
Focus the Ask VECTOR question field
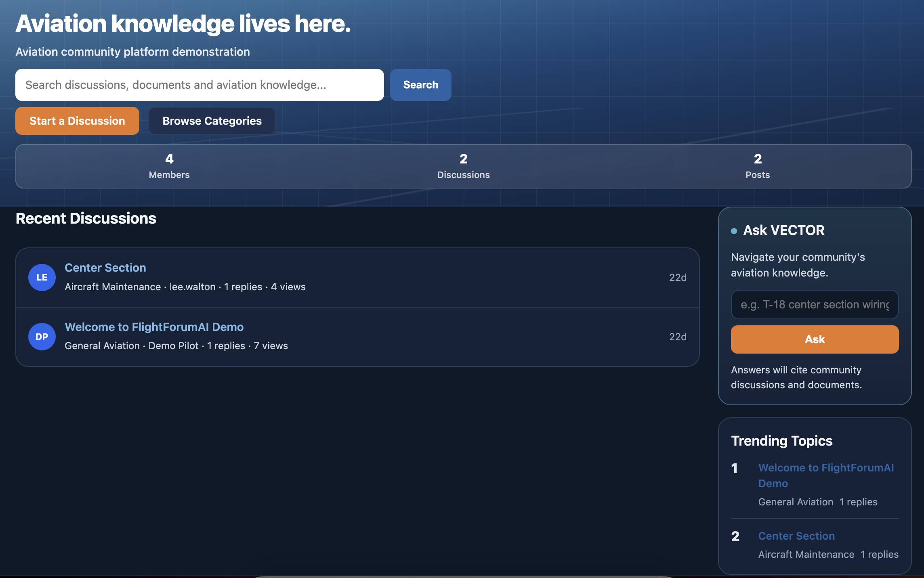(815, 304)
